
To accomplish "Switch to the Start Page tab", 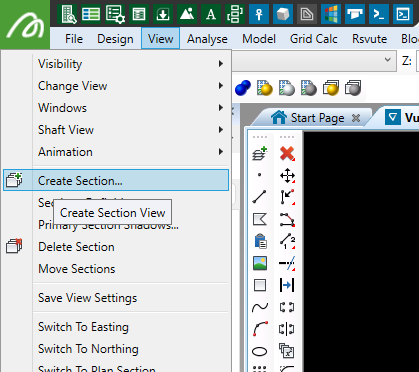I will click(312, 118).
